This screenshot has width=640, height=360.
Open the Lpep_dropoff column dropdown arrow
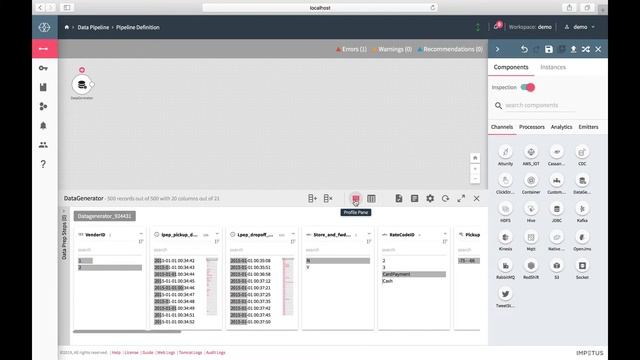[293, 234]
